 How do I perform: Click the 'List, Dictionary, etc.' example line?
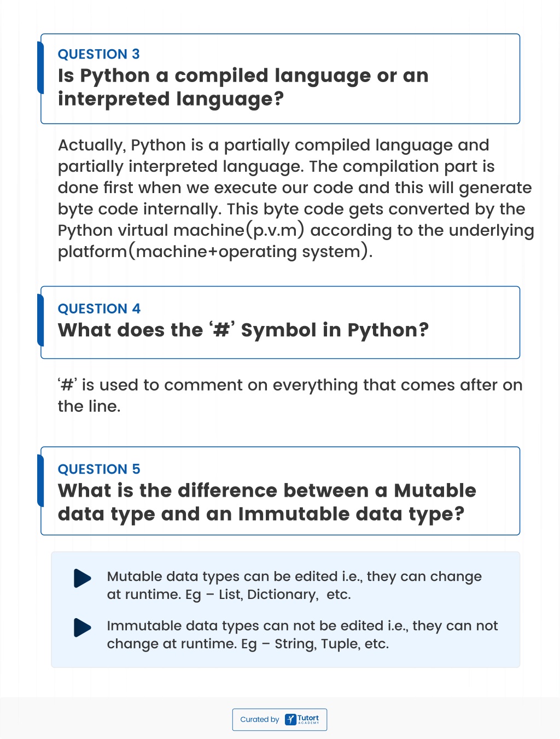point(229,595)
